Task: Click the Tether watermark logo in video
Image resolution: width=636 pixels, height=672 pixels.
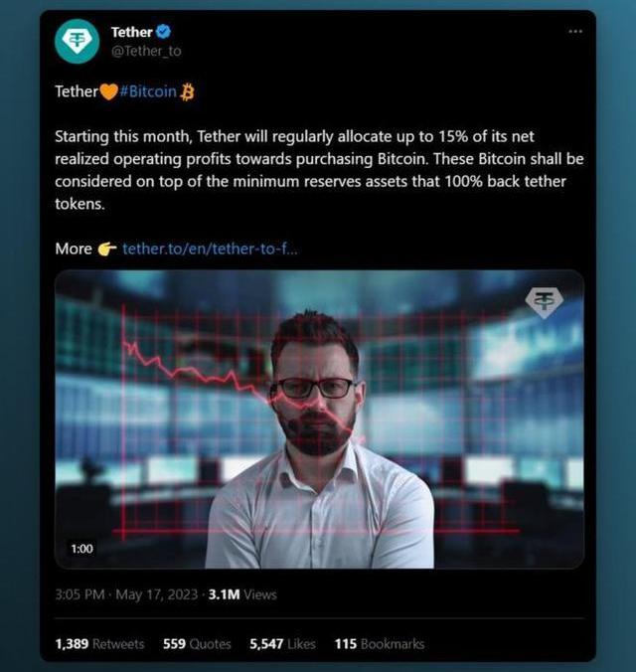Action: [544, 303]
